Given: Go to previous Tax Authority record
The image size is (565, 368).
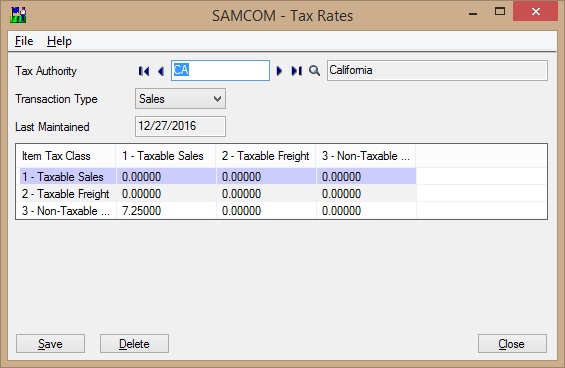Looking at the screenshot, I should pos(161,71).
